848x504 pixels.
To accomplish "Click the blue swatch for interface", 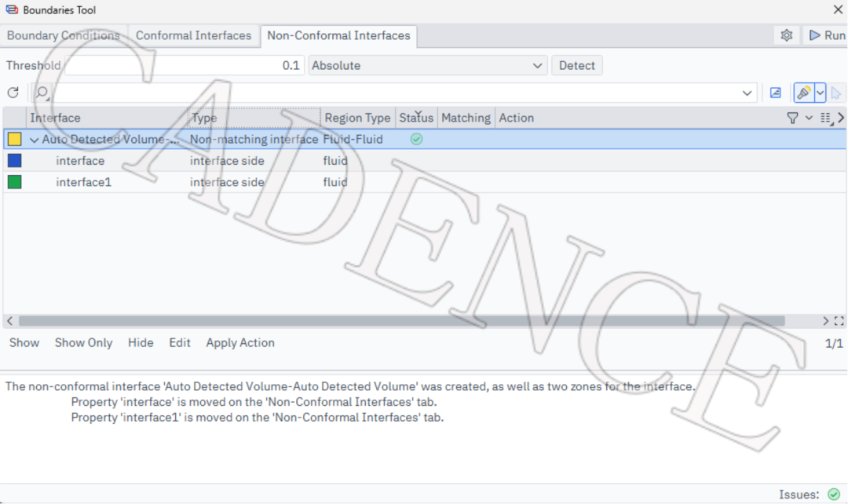I will coord(15,161).
